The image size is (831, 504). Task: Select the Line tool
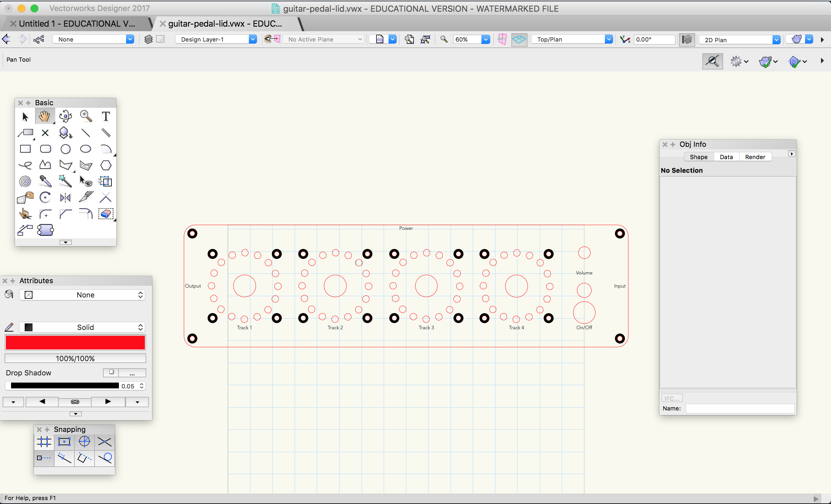click(86, 133)
